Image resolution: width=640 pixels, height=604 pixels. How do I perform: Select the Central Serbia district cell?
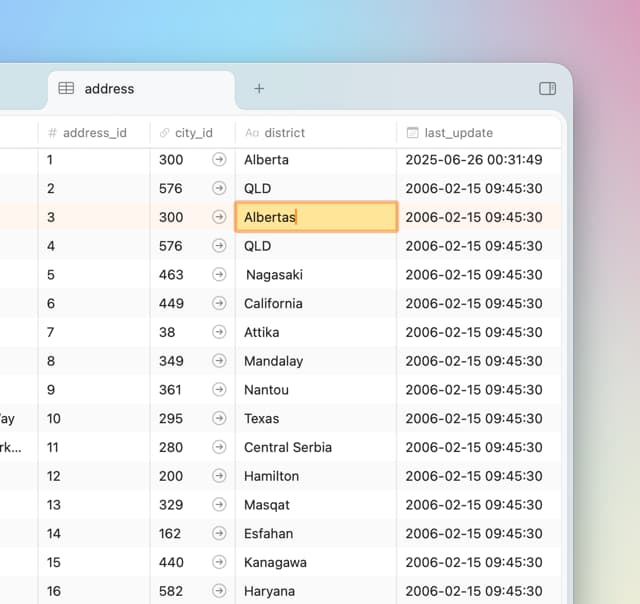point(316,447)
